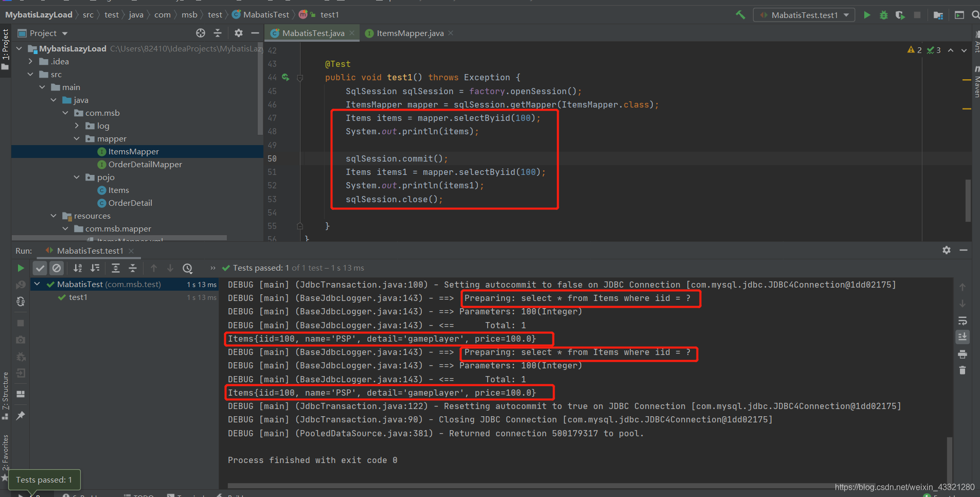Open the Favorites side tool window
980x497 pixels.
click(x=5, y=458)
